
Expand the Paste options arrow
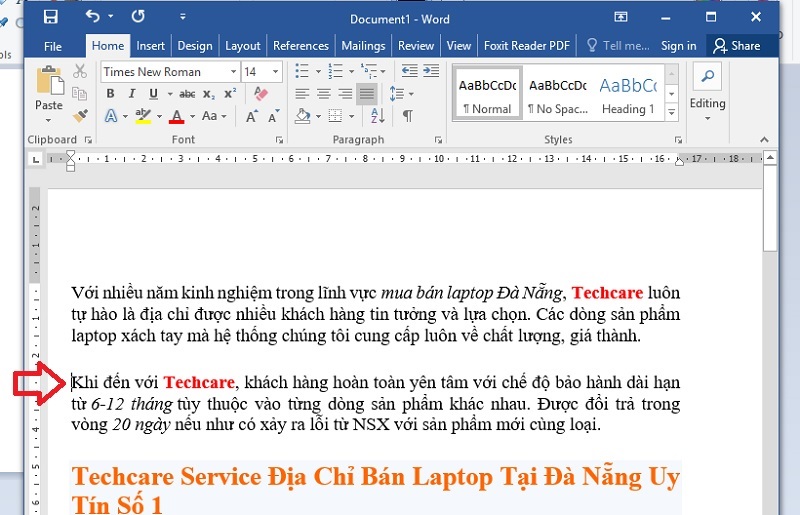[x=48, y=121]
